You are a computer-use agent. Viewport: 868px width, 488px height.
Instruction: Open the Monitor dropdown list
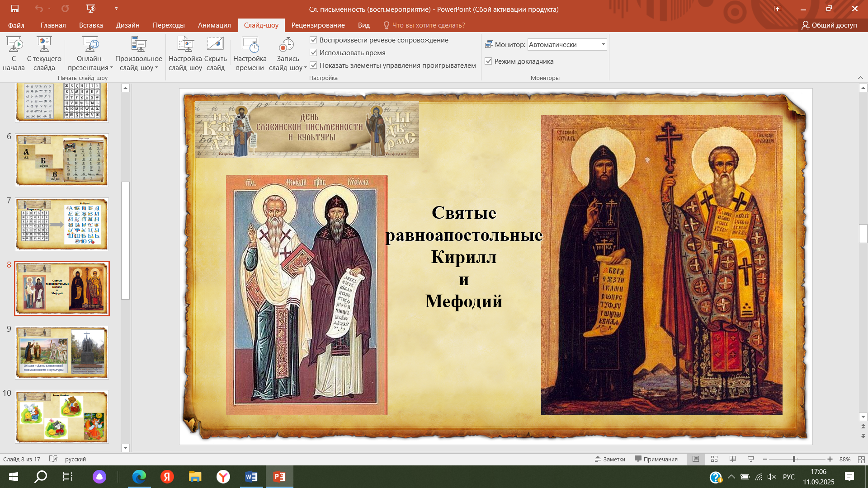(603, 44)
